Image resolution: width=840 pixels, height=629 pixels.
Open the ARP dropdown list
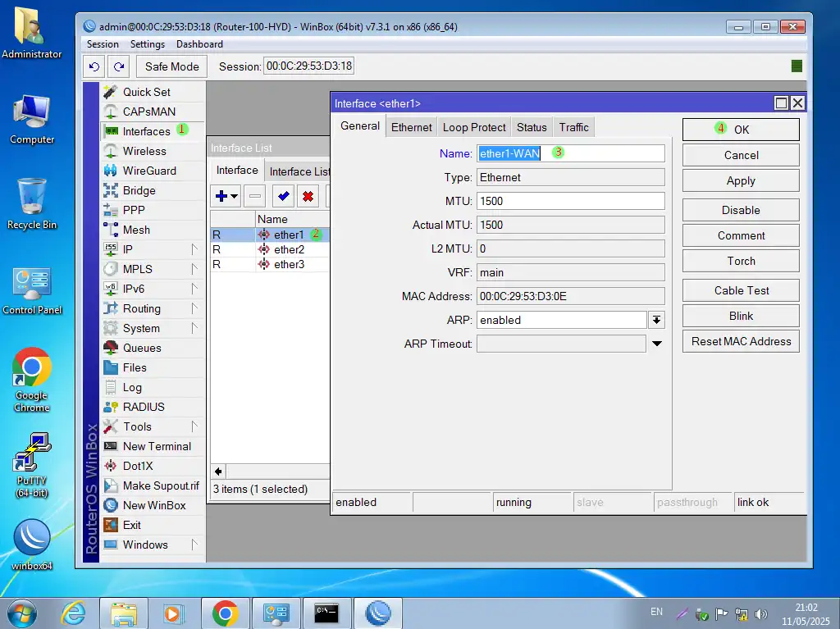tap(656, 320)
